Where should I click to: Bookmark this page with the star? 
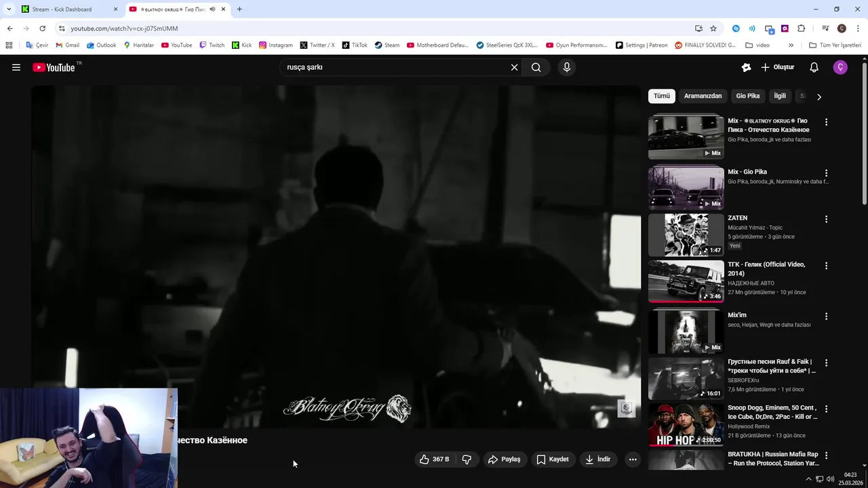713,28
